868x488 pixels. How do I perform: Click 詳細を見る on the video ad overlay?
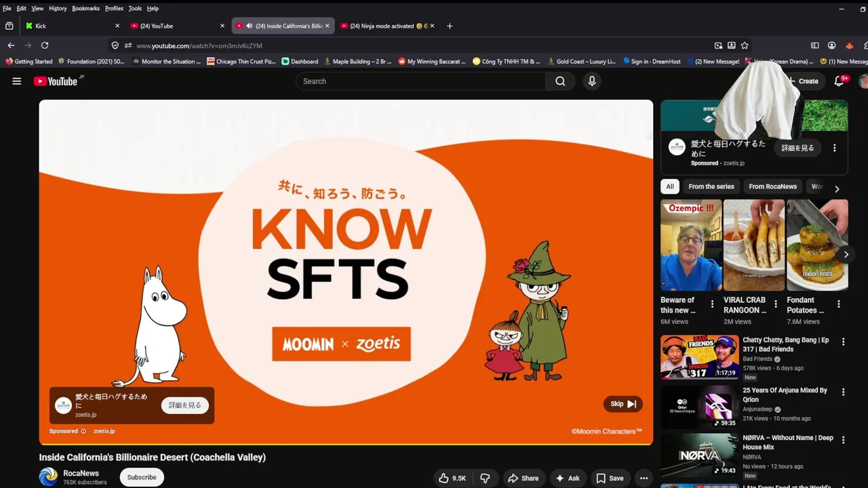185,405
